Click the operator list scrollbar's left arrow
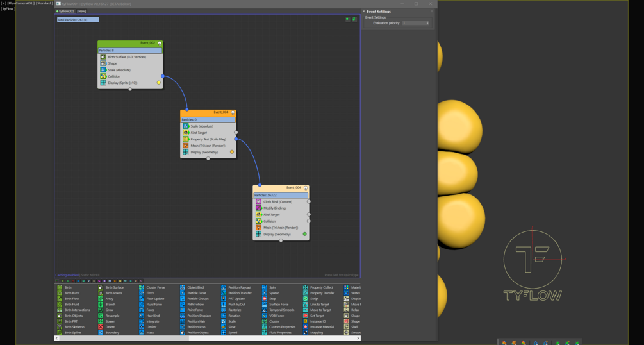Screen dimensions: 644x345 tap(56, 338)
